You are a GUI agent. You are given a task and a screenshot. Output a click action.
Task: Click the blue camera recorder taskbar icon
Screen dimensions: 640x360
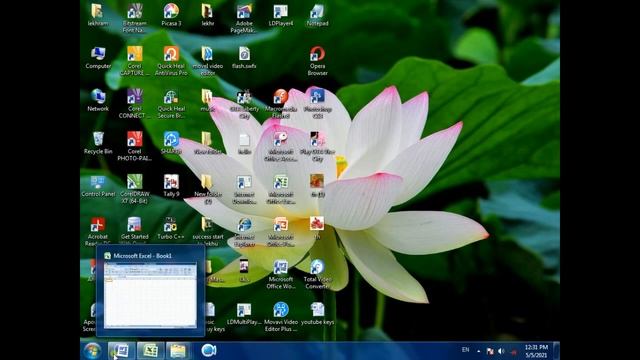[209, 350]
